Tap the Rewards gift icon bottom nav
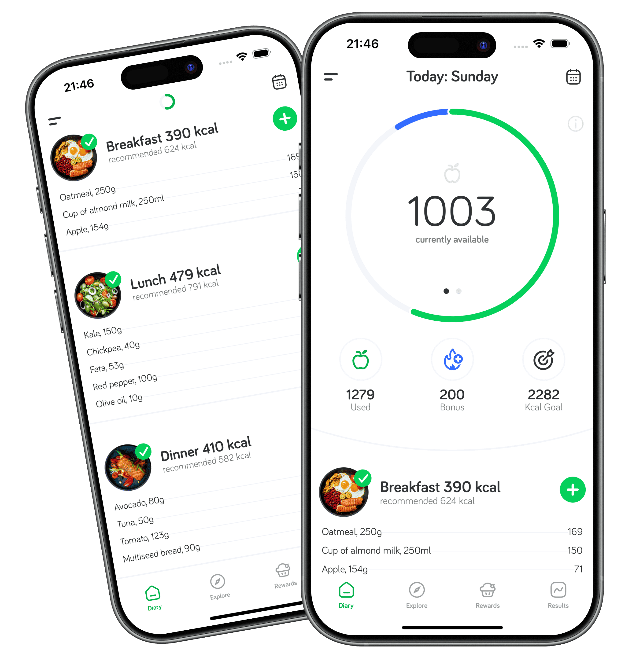 [486, 591]
